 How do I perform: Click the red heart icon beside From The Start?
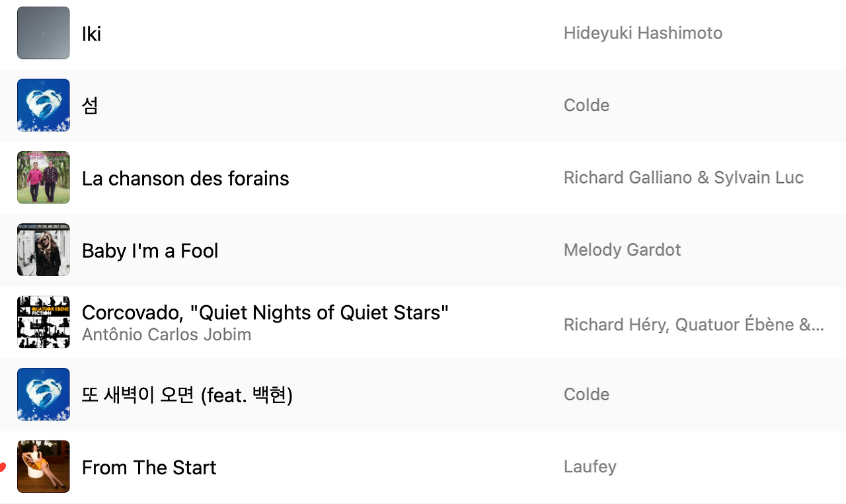pyautogui.click(x=2, y=468)
